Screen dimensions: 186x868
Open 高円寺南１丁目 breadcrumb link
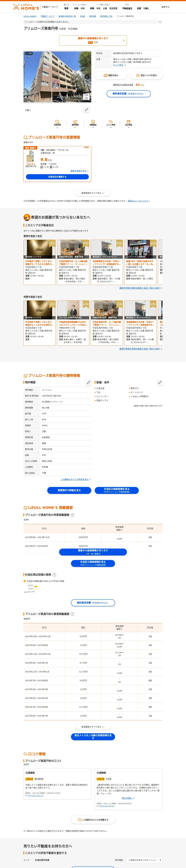pos(106,16)
